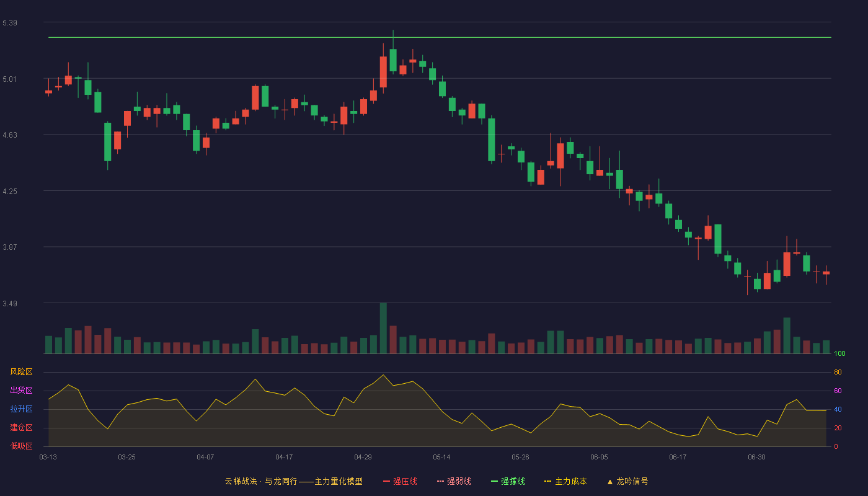The height and width of the screenshot is (496, 868).
Task: Click the 5.01 price axis label
Action: [10, 79]
